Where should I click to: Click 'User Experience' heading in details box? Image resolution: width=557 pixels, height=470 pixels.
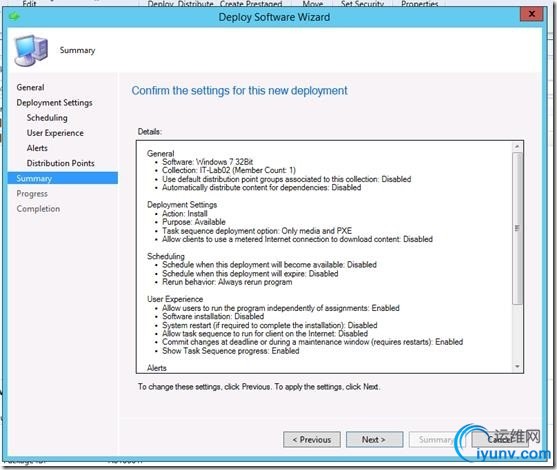click(x=175, y=299)
